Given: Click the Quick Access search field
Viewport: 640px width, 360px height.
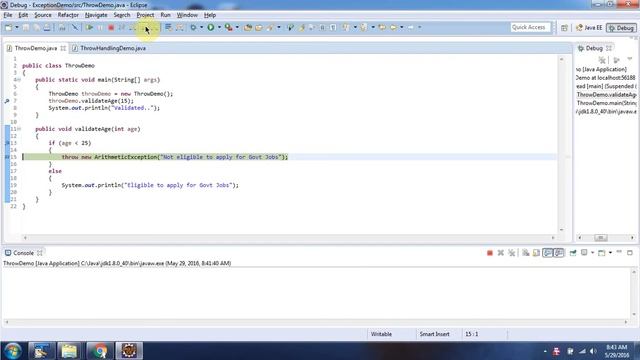Looking at the screenshot, I should coord(530,27).
